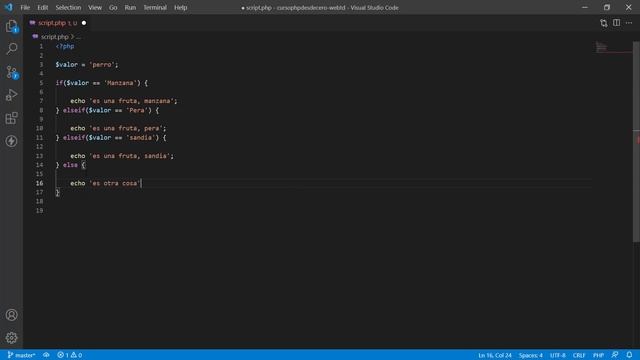The width and height of the screenshot is (640, 360).
Task: Click the echo 'es otra cosa' line
Action: 105,183
